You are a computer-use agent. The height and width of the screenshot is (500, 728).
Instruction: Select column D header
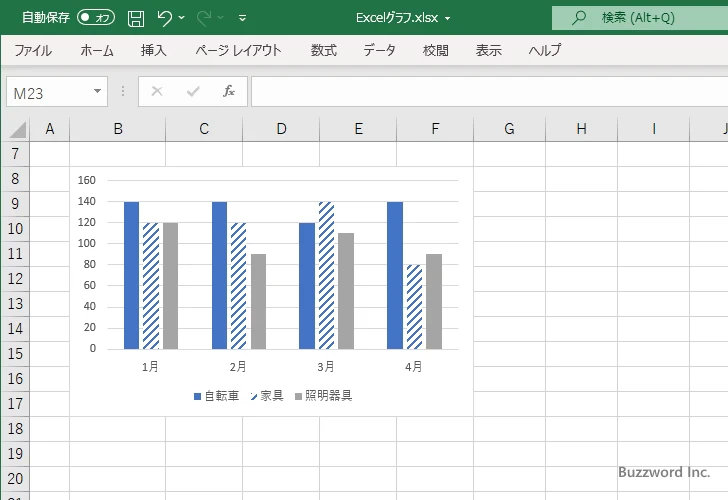(281, 129)
